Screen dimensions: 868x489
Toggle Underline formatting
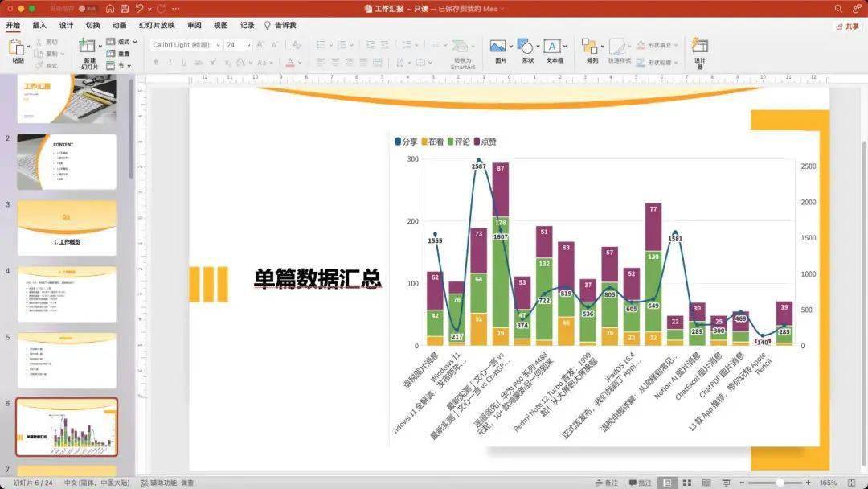184,63
